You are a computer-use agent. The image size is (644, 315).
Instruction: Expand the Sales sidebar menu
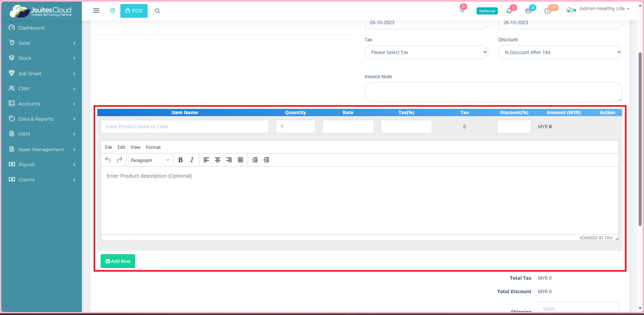pos(42,43)
